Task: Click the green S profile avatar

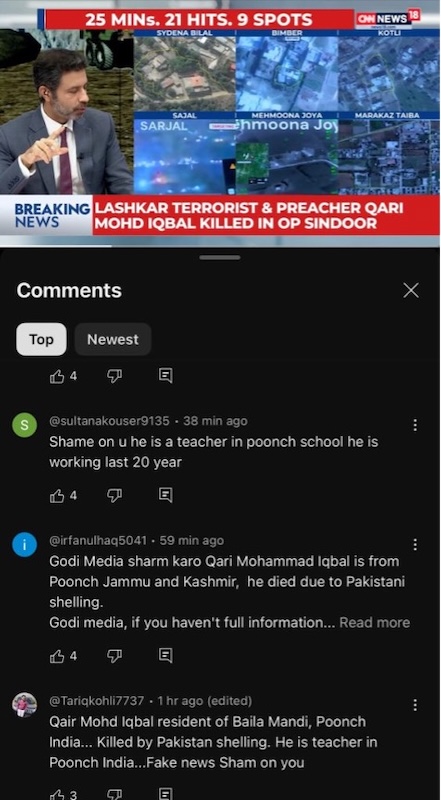Action: [24, 425]
